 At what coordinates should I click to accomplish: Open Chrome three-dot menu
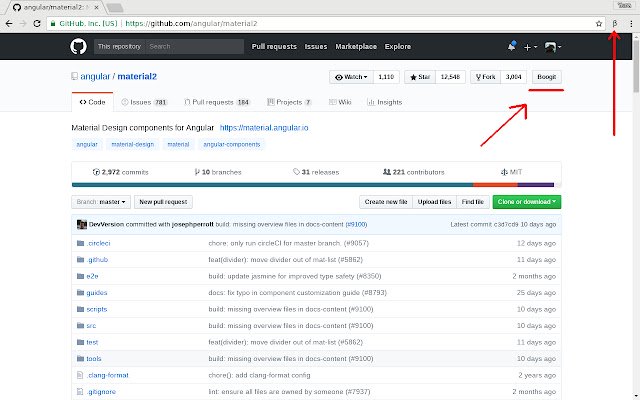coord(631,24)
